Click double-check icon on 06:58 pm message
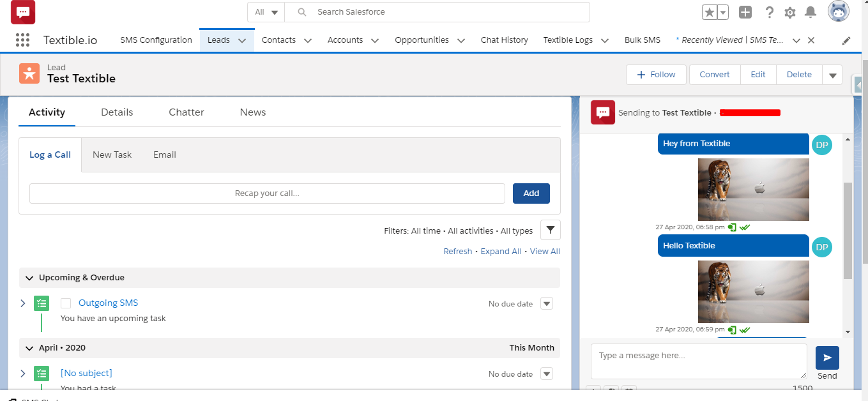Screen dimensions: 868x401 [745, 227]
